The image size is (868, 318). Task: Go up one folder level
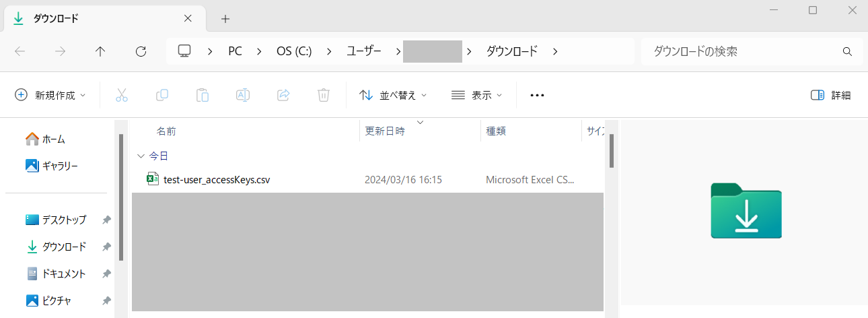100,51
